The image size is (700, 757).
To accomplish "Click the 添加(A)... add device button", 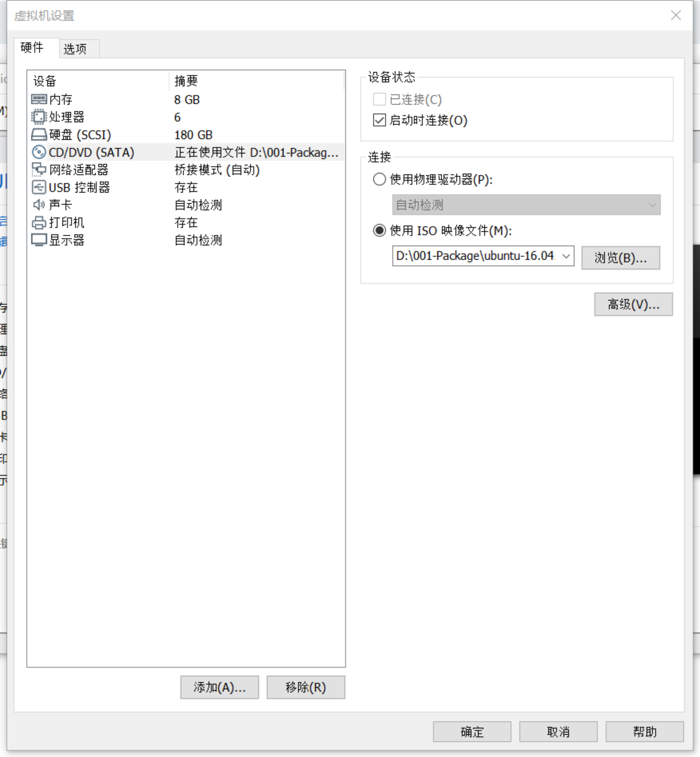I will (219, 687).
